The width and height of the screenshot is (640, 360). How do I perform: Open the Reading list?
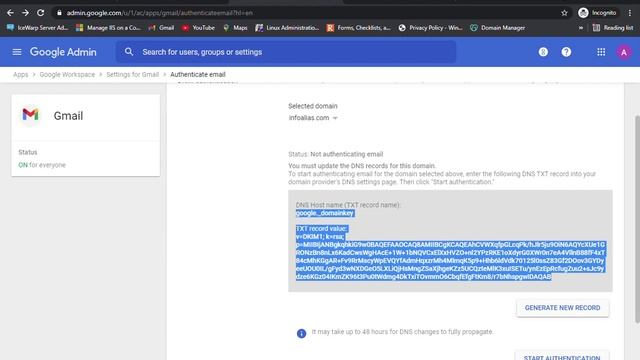point(613,28)
